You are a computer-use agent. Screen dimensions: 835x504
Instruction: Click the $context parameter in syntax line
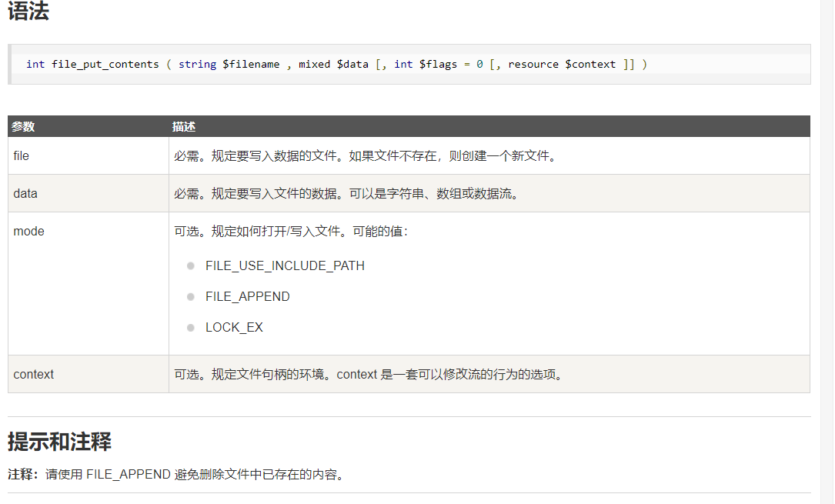click(x=590, y=65)
